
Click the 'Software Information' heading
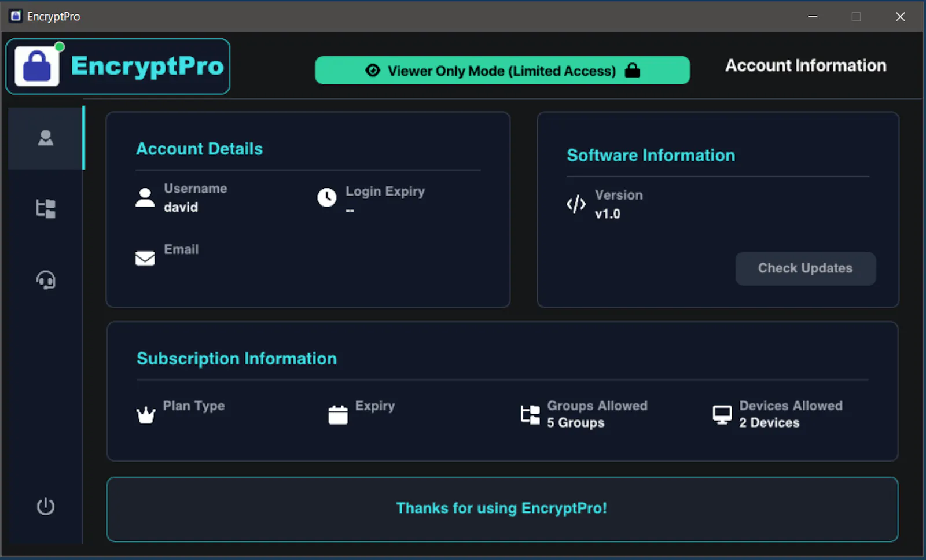pos(651,155)
